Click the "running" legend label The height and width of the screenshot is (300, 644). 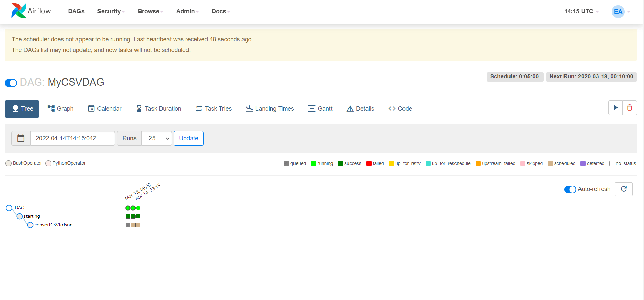(325, 164)
